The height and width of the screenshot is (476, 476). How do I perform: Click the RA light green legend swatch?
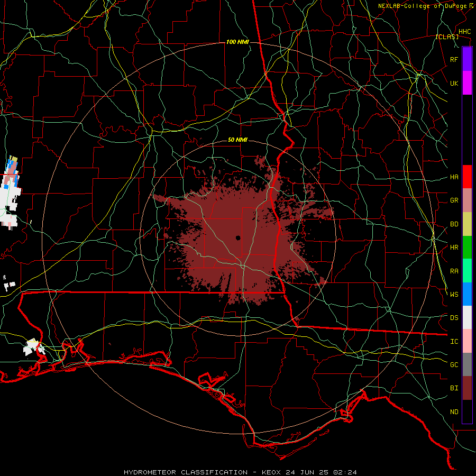[x=467, y=271]
